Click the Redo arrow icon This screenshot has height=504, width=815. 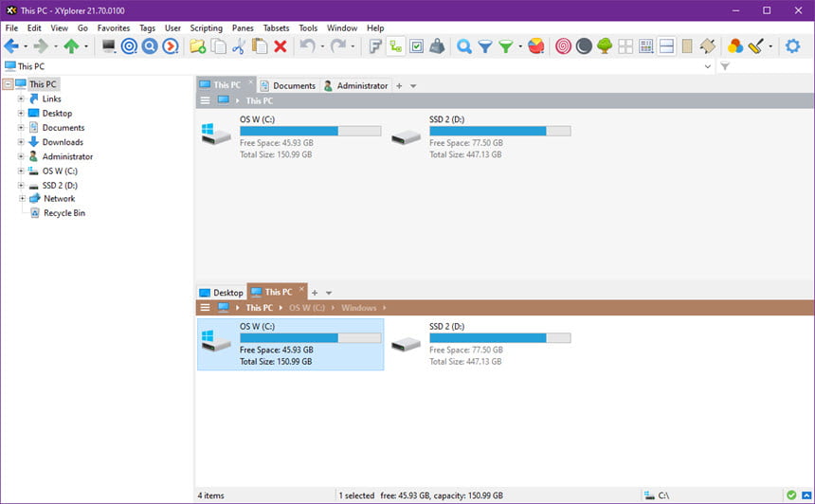click(338, 46)
